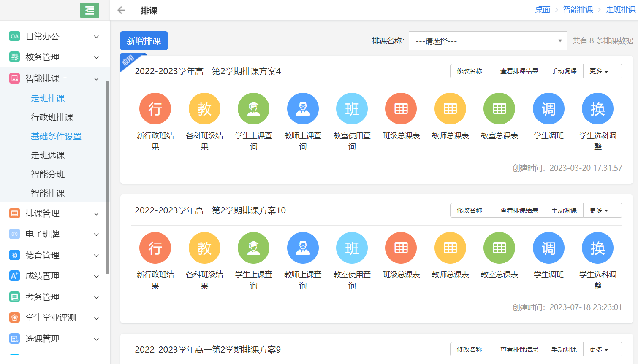Image resolution: width=638 pixels, height=364 pixels.
Task: Go to 走班排课 breadcrumb link
Action: (x=621, y=10)
